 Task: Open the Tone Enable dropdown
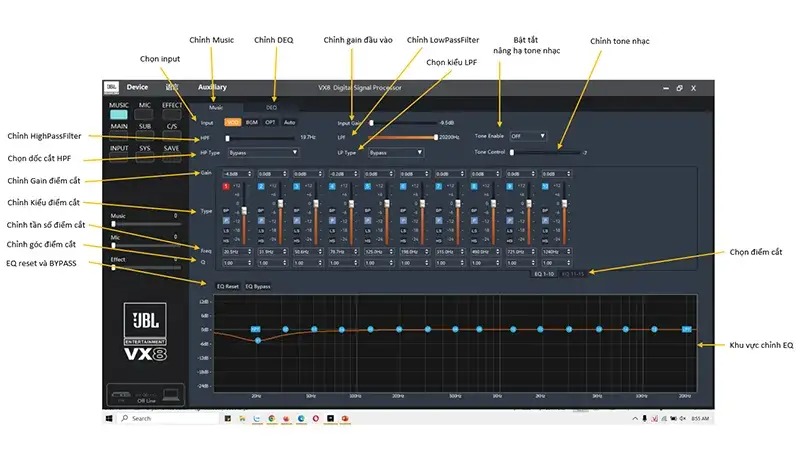coord(528,136)
